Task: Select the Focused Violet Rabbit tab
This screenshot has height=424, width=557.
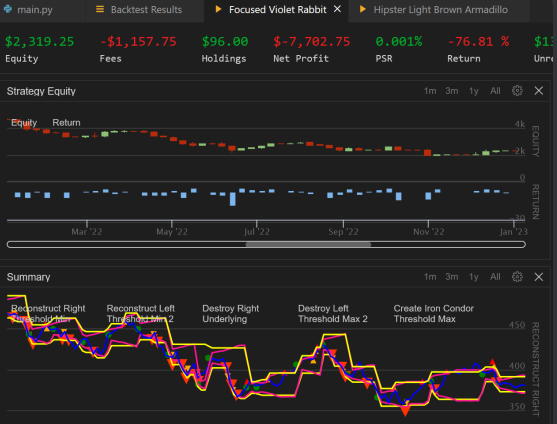Action: pos(277,10)
